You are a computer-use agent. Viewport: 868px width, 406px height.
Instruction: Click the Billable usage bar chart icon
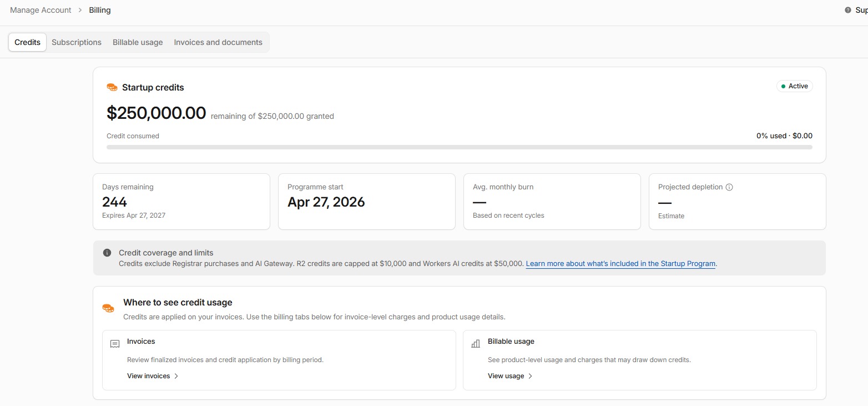(476, 344)
